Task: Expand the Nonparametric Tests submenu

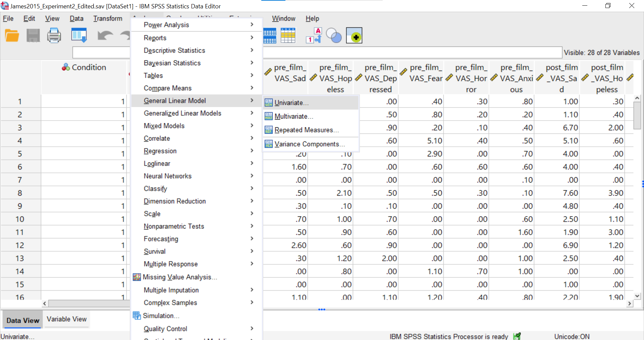Action: (x=197, y=226)
